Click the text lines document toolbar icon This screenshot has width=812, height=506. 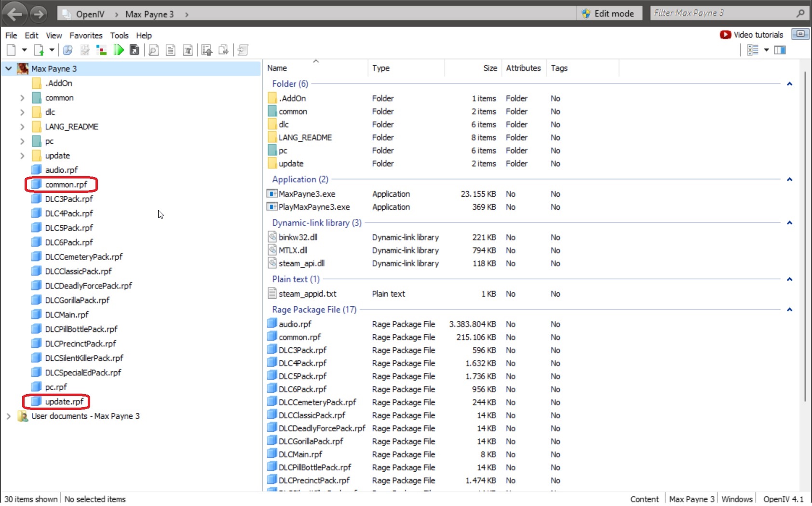[x=171, y=50]
